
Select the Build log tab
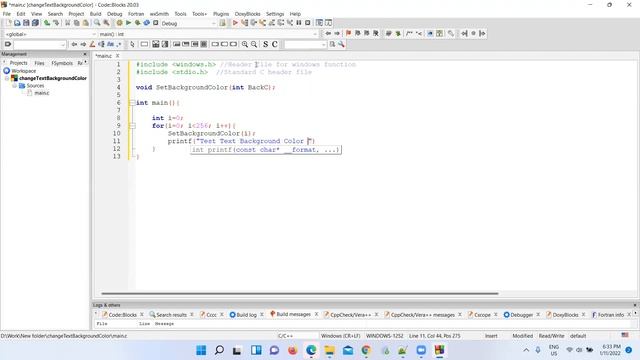tap(243, 315)
